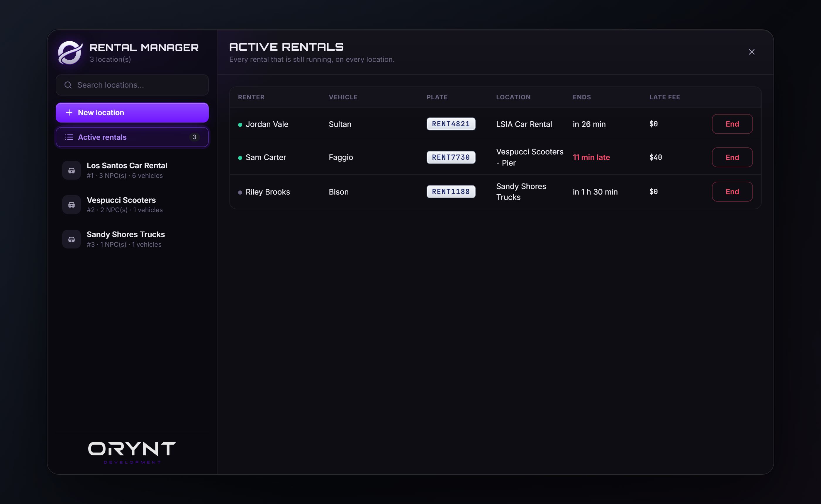821x504 pixels.
Task: Click the RENT7730 plate badge
Action: (x=451, y=157)
